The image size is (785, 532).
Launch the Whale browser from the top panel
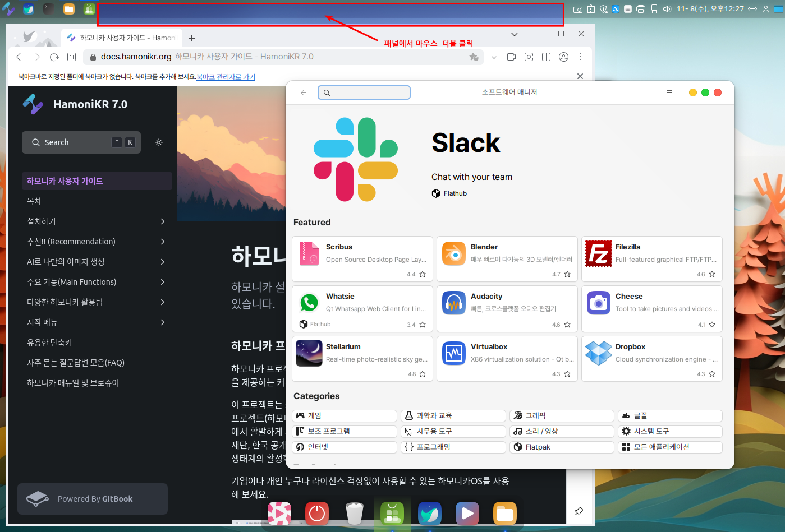click(29, 9)
